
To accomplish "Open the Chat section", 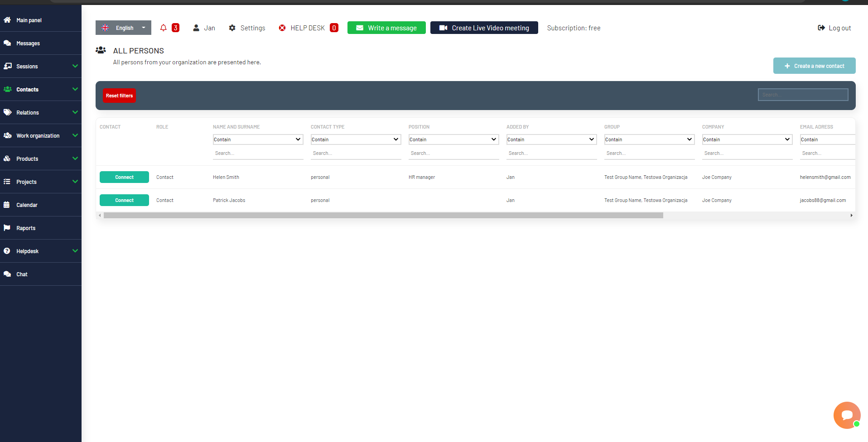I will pyautogui.click(x=21, y=274).
